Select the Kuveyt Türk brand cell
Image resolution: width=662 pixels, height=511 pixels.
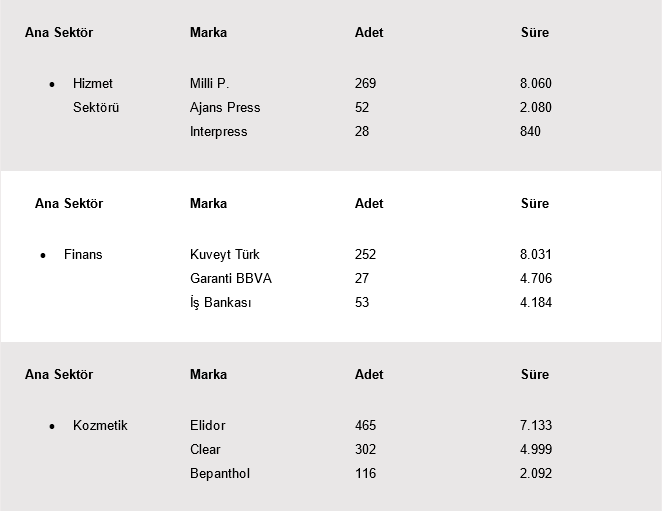pos(224,255)
